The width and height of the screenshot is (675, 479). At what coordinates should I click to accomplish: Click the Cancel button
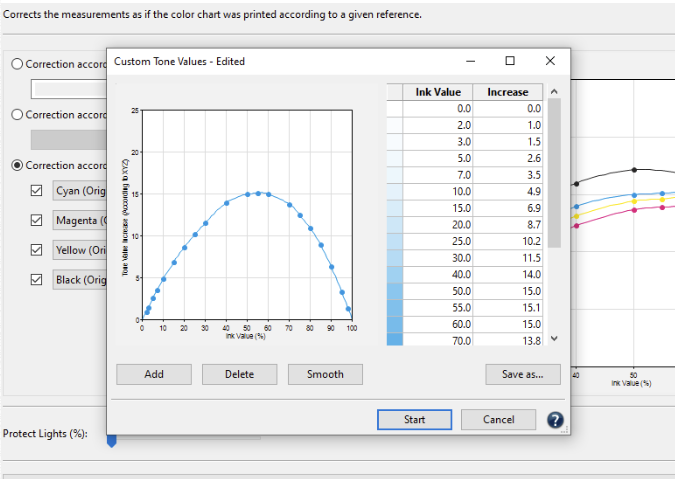[498, 420]
